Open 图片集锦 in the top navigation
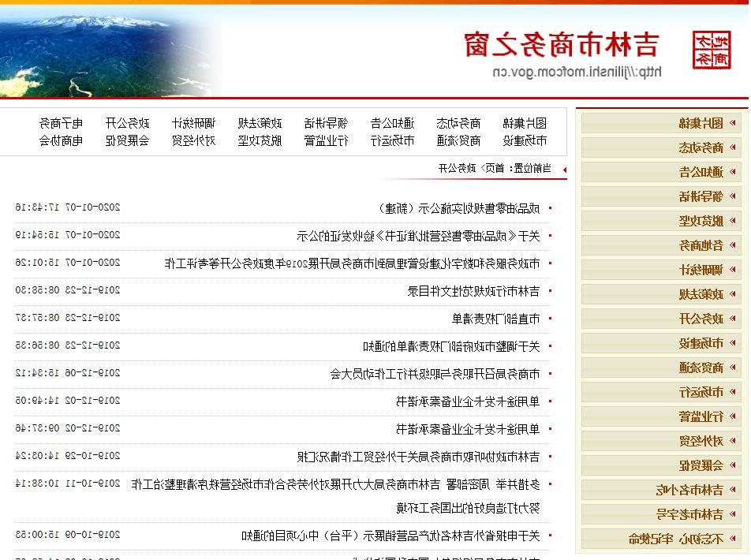 (525, 124)
